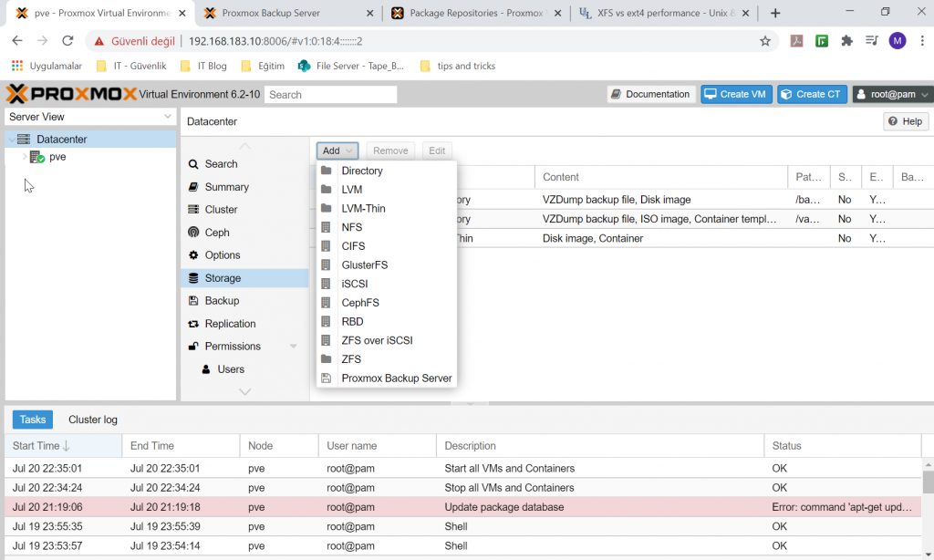Select the Storage section
This screenshot has height=560, width=934.
pyautogui.click(x=244, y=277)
